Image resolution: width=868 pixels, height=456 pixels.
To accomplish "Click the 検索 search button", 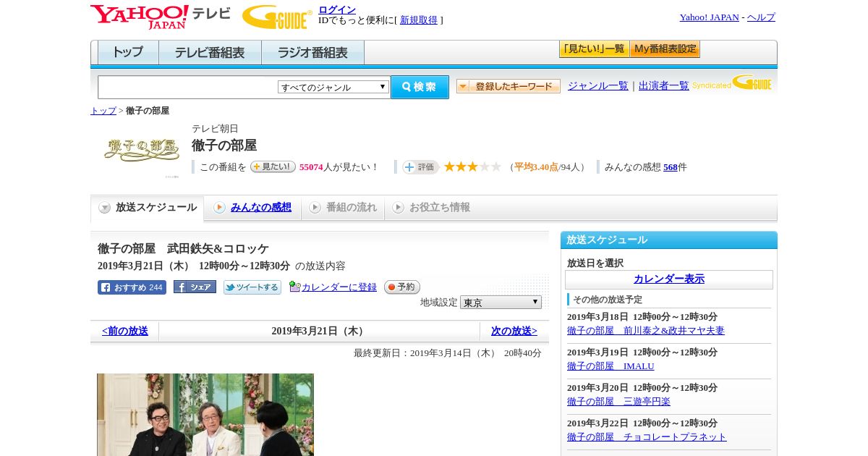I will (x=420, y=87).
